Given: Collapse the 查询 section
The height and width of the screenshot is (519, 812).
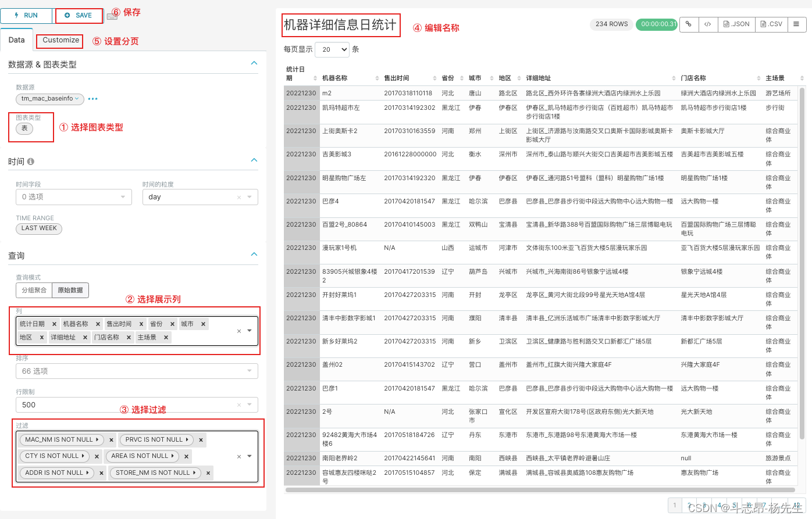Looking at the screenshot, I should pos(254,254).
